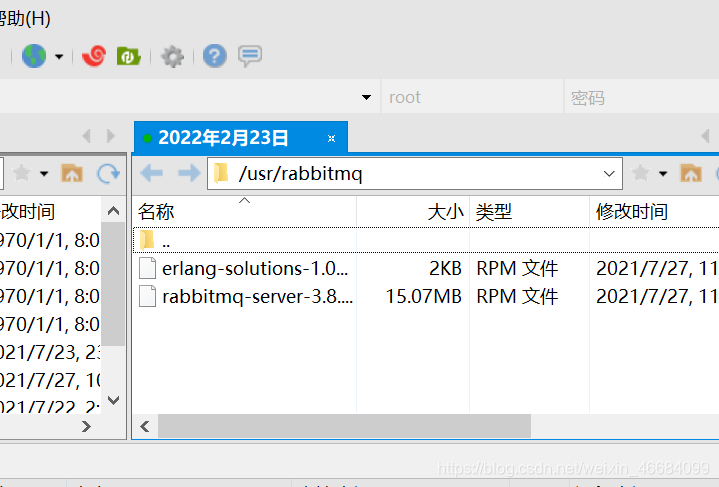Viewport: 719px width, 487px height.
Task: Open the settings gear icon
Action: (172, 56)
